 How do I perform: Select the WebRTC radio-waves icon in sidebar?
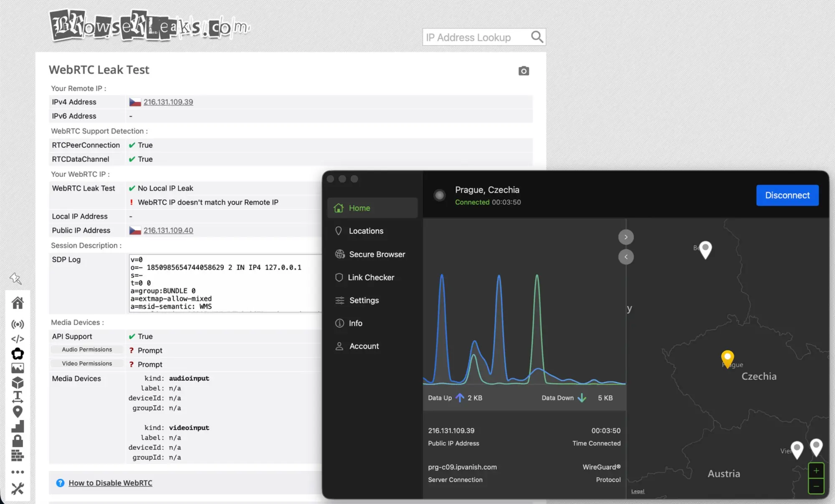(x=18, y=324)
